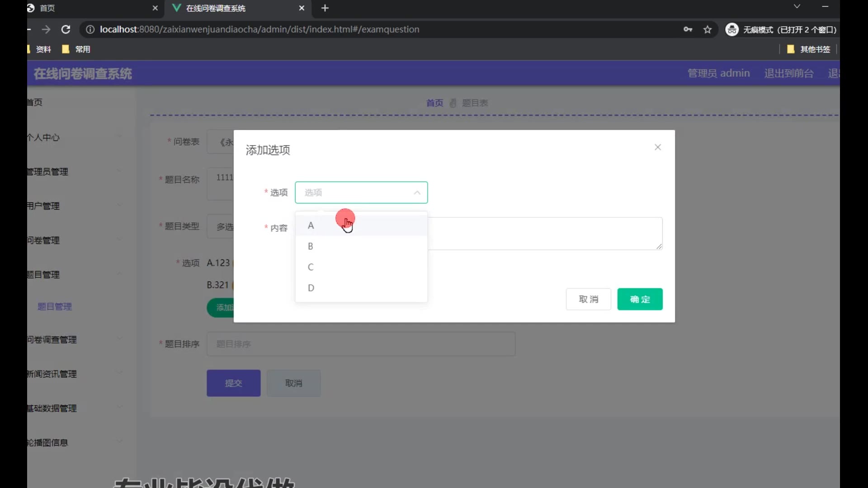Open 其他书签 bookmarks folder

(809, 49)
